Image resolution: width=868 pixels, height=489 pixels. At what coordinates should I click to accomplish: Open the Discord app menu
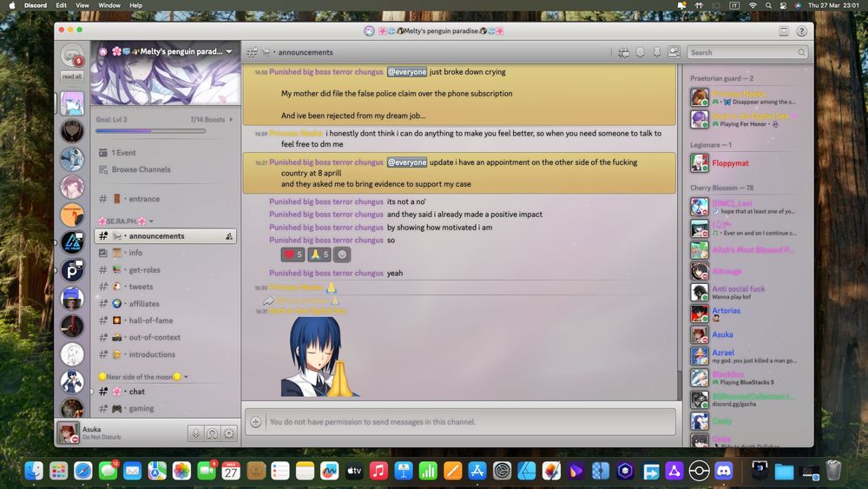point(36,5)
